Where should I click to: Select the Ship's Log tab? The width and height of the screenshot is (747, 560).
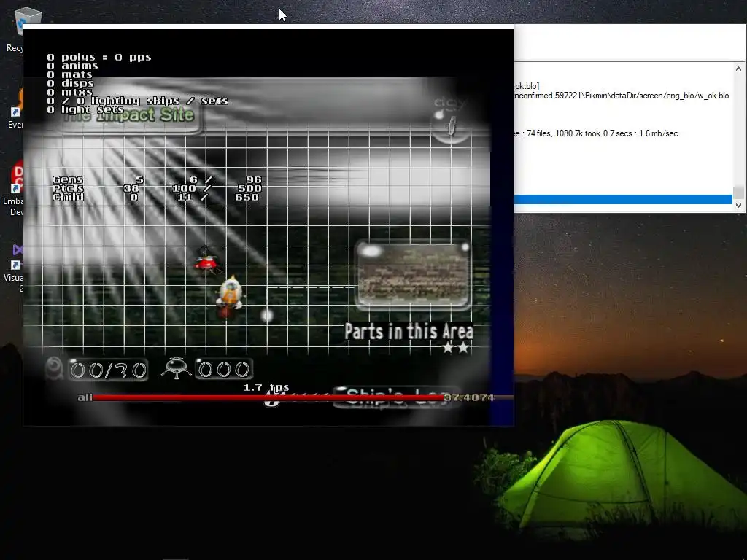[x=396, y=397]
